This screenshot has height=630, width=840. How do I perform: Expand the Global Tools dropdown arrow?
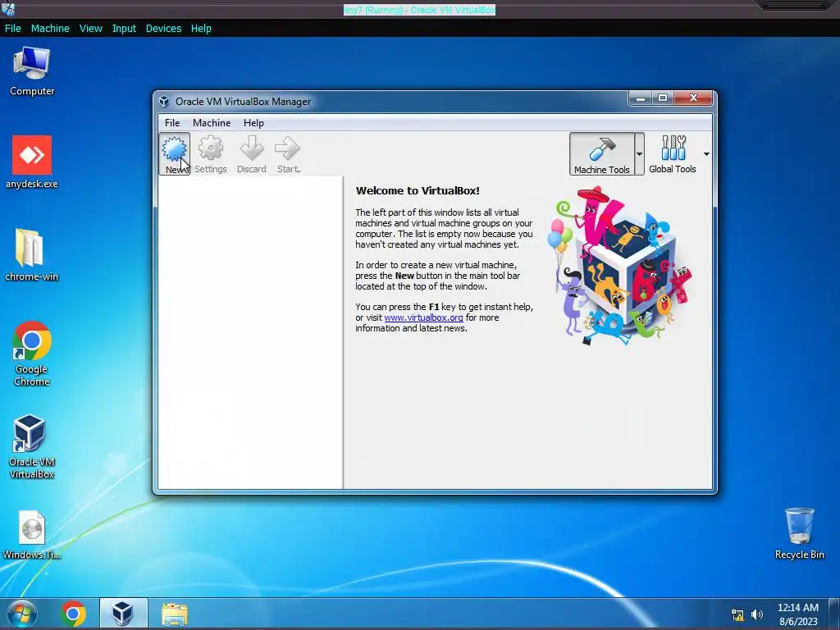coord(706,154)
